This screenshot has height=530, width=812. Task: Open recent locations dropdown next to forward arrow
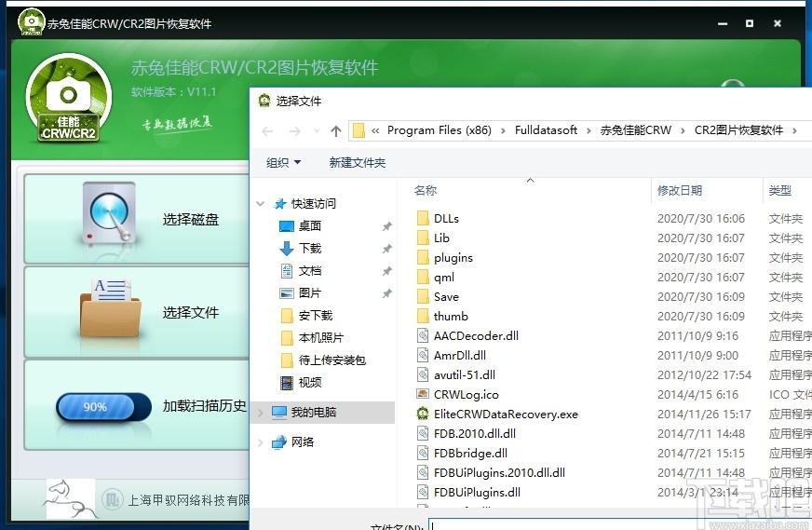317,131
